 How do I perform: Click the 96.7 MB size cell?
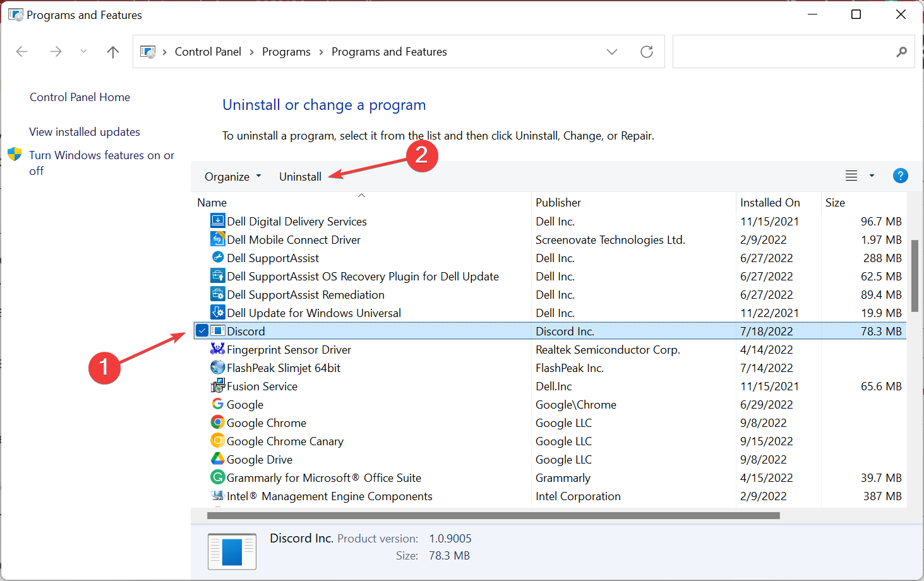coord(881,222)
